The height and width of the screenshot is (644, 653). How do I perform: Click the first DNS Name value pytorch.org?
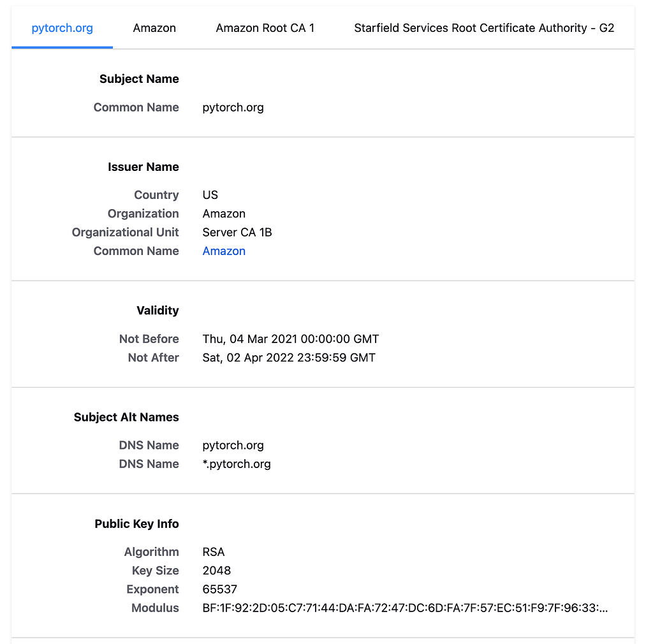(233, 446)
